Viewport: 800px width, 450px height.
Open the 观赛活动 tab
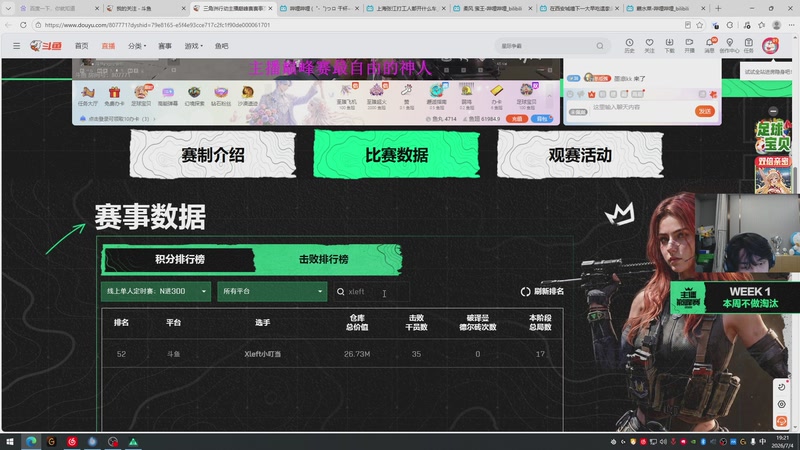[580, 155]
